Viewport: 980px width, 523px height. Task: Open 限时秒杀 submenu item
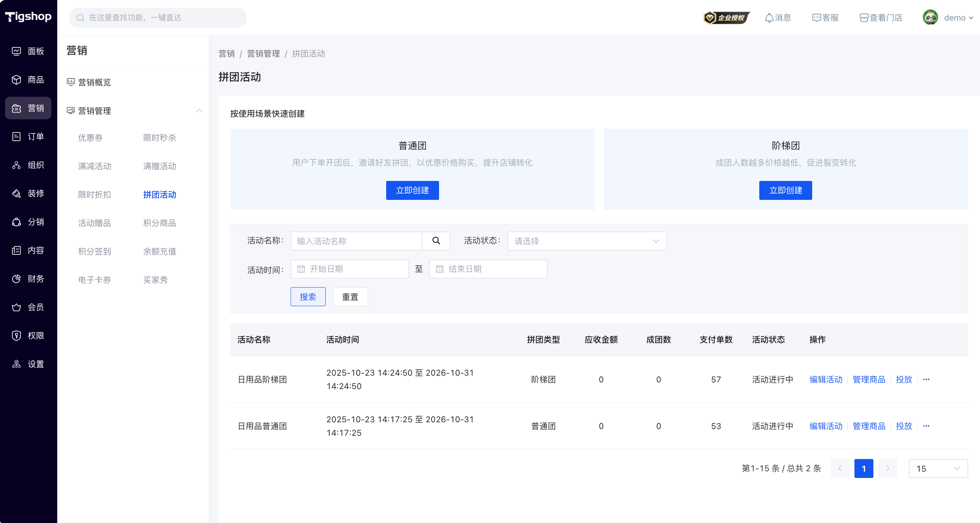point(160,138)
